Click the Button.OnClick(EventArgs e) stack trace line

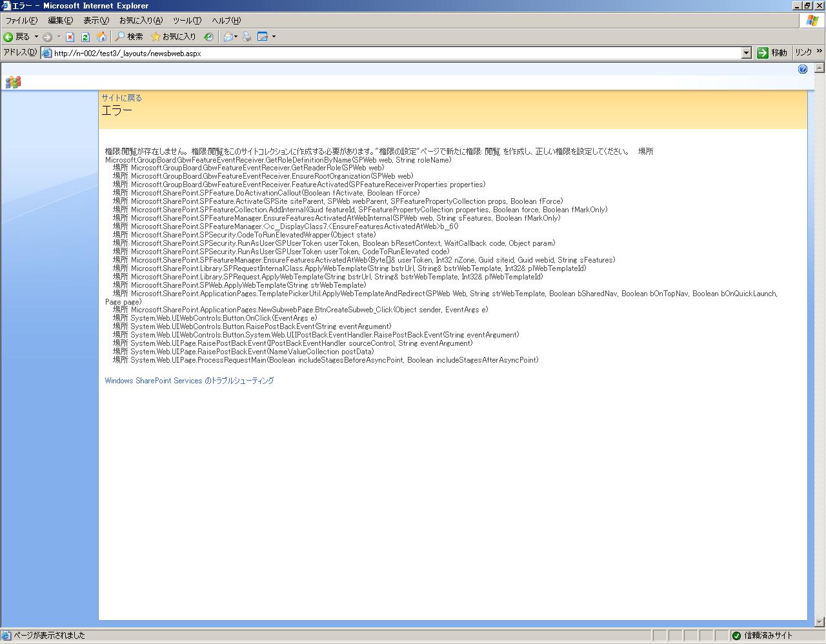coord(215,318)
